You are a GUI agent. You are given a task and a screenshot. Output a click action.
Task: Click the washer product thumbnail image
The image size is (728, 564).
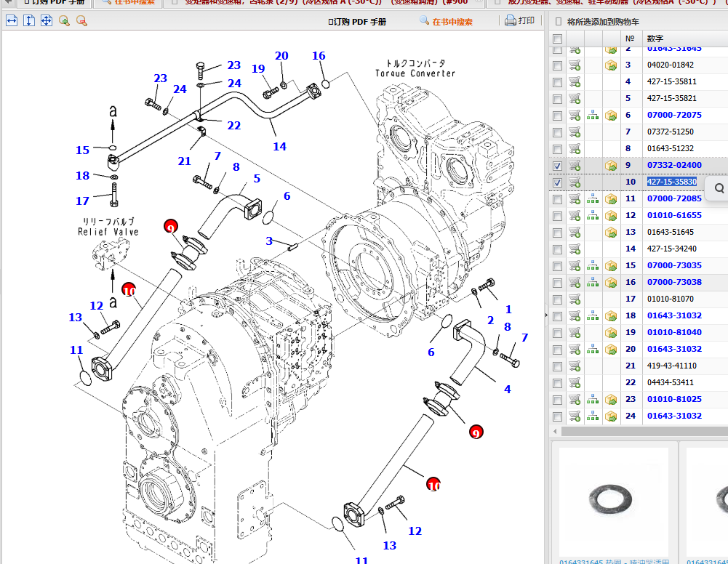pyautogui.click(x=615, y=501)
